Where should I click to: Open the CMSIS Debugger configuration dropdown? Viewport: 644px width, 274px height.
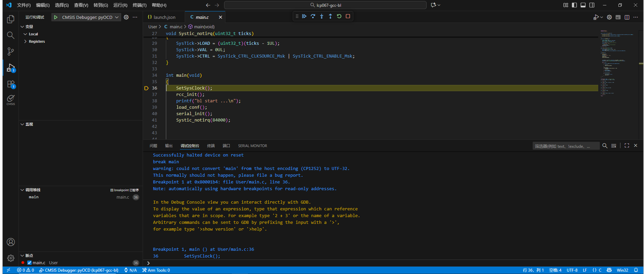pos(117,17)
